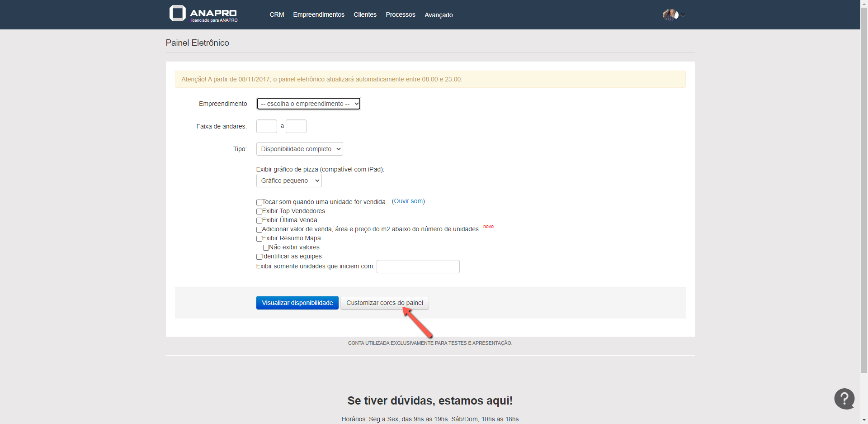The image size is (868, 424).
Task: Open the CRM menu
Action: pyautogui.click(x=277, y=15)
